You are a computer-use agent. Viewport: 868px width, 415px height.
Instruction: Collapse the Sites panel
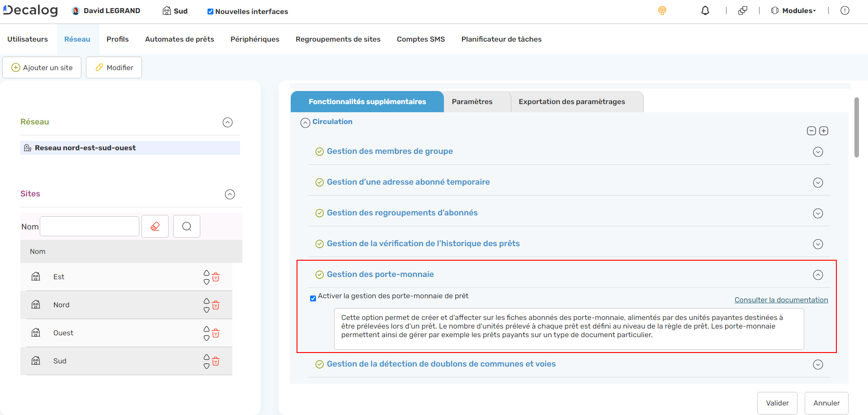[x=230, y=194]
